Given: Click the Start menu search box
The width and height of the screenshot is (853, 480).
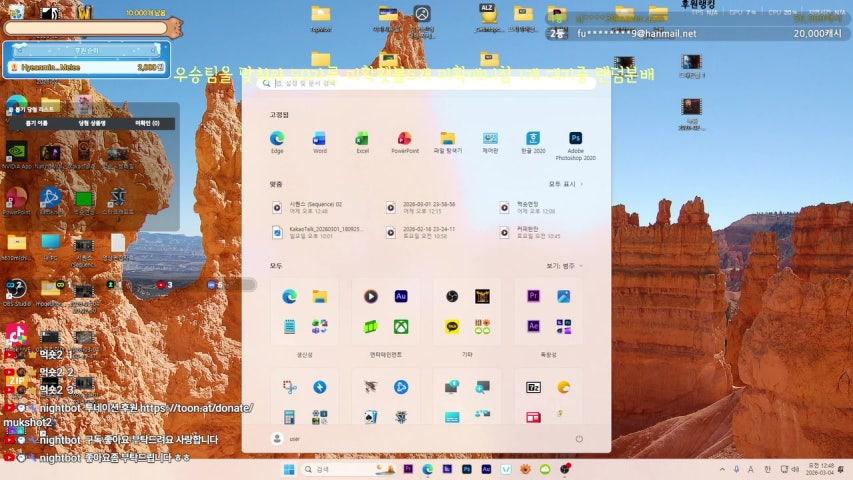Looking at the screenshot, I should pos(426,83).
